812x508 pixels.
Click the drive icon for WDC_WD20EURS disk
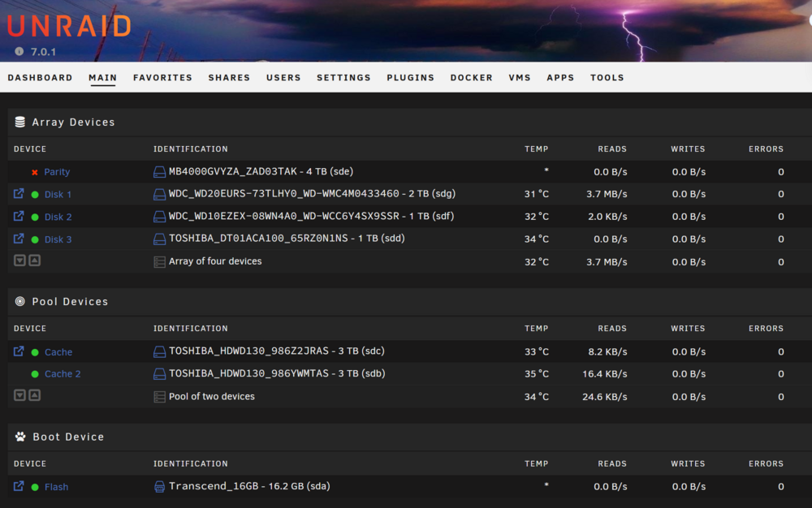click(159, 195)
